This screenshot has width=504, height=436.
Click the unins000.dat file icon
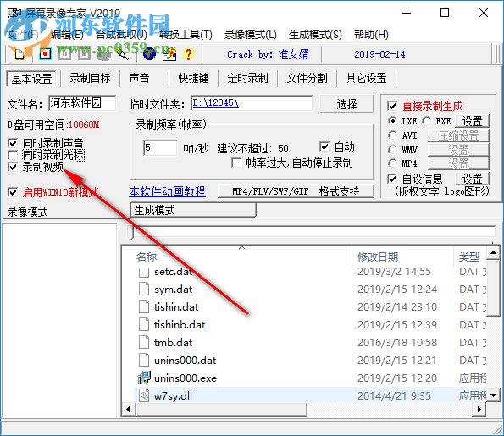[144, 360]
